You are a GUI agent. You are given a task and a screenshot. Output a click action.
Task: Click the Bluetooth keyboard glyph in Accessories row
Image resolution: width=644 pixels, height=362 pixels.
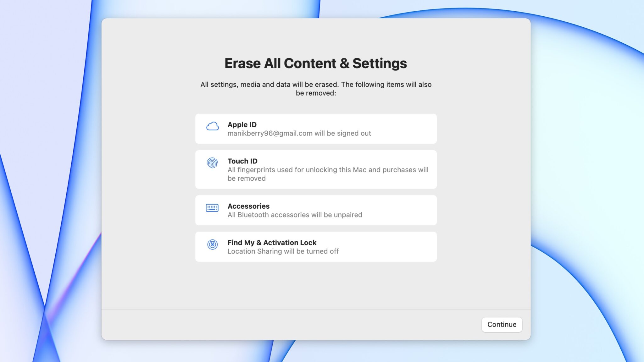213,208
